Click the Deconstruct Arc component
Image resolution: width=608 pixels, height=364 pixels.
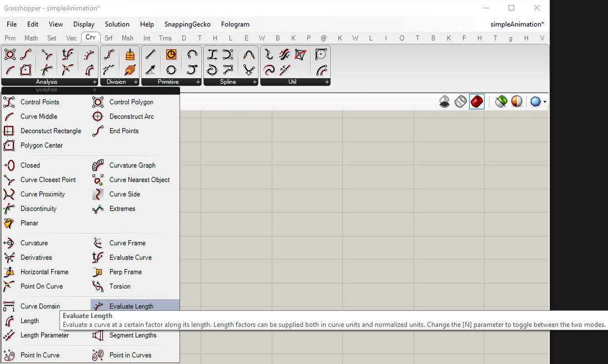(x=131, y=116)
